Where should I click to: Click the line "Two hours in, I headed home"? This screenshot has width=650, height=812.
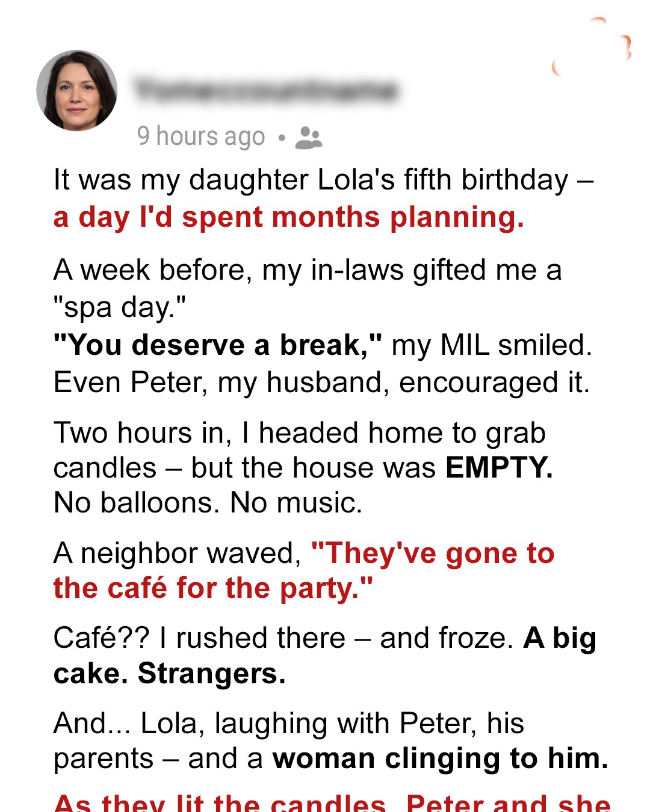point(299,433)
